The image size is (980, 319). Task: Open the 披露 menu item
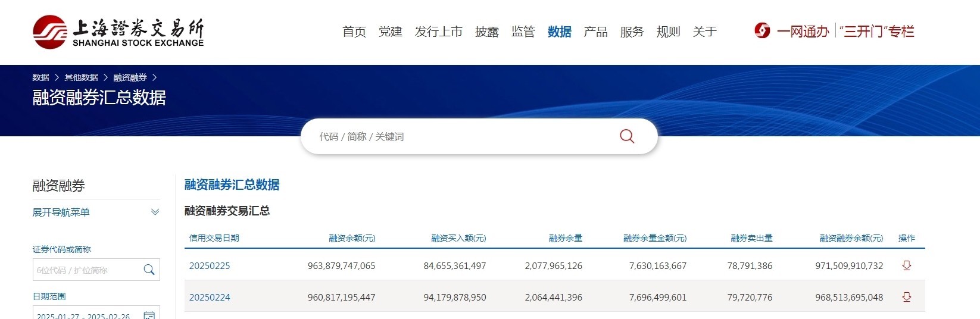[486, 32]
